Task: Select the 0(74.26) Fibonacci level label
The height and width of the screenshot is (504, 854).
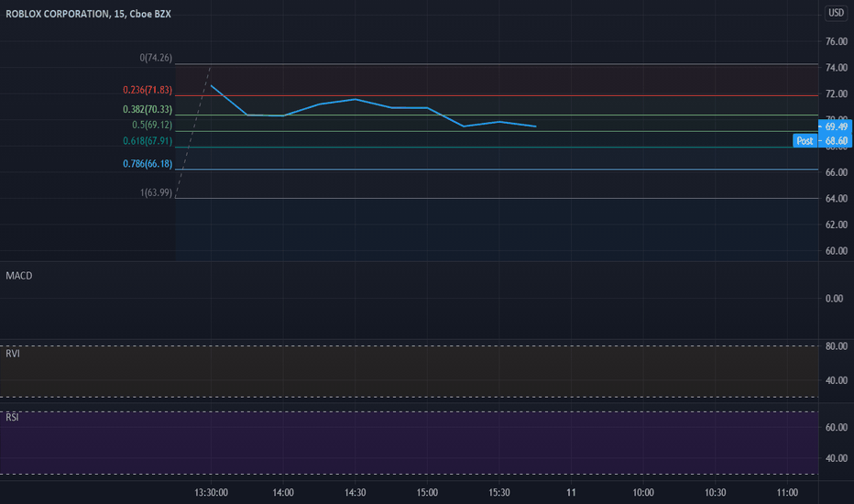Action: tap(156, 58)
